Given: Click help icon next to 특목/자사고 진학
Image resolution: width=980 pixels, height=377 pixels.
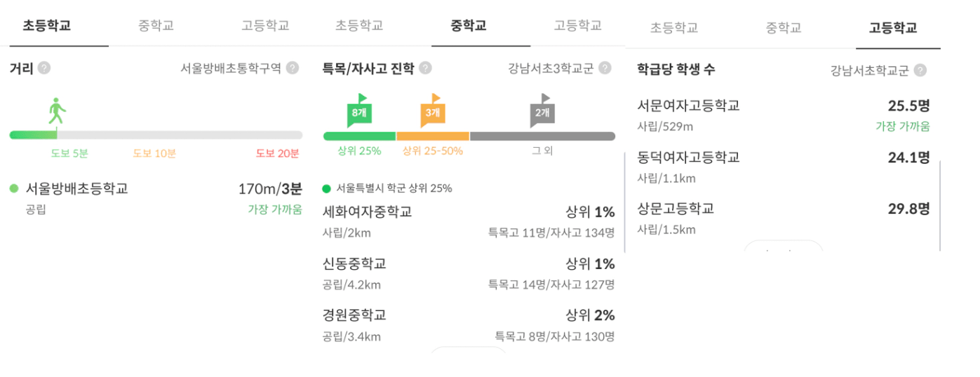Looking at the screenshot, I should (x=425, y=68).
